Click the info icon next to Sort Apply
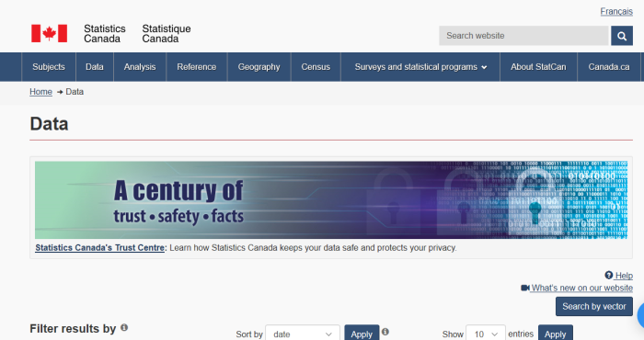The image size is (644, 340). point(385,332)
